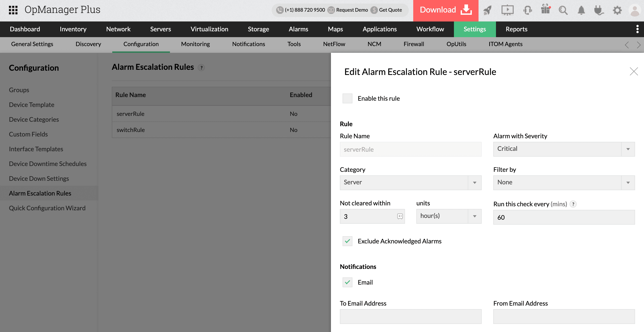
Task: Click the right arrow of submenu scroller
Action: click(638, 45)
